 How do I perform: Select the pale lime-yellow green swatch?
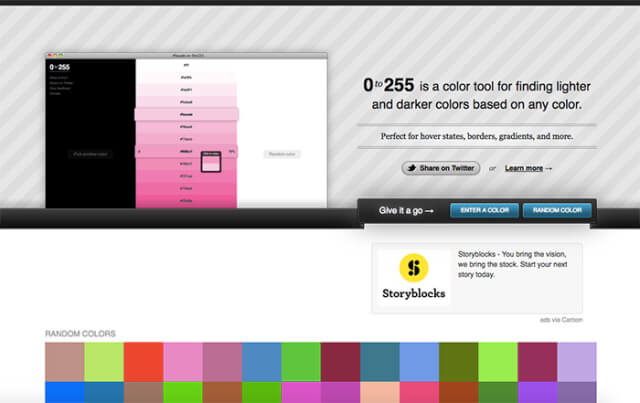[x=104, y=362]
